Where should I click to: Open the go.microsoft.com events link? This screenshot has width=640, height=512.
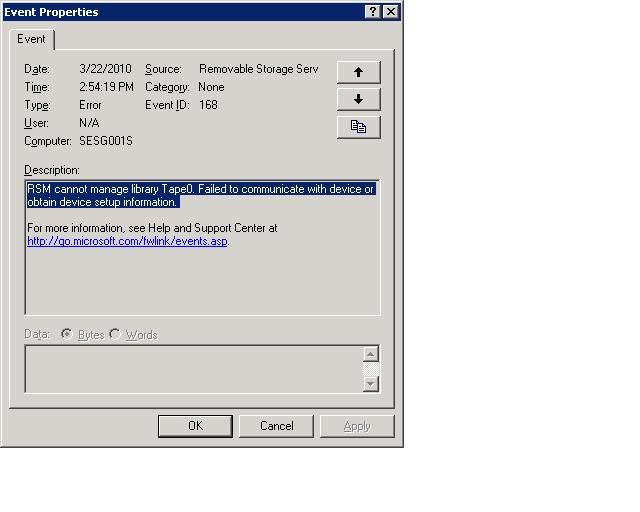click(127, 241)
